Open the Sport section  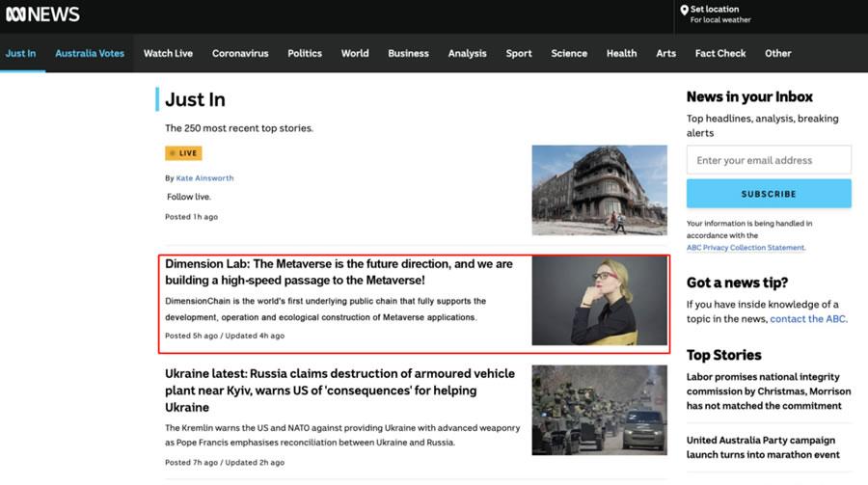pyautogui.click(x=519, y=53)
